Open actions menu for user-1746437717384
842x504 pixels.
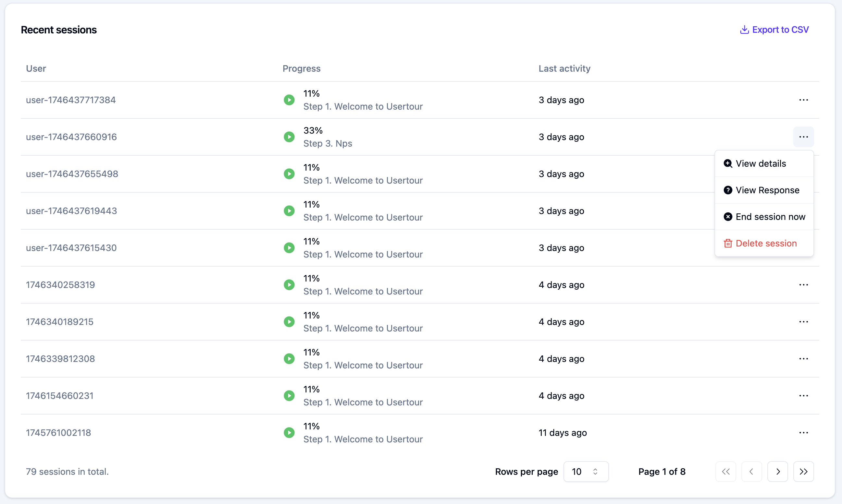pyautogui.click(x=803, y=100)
